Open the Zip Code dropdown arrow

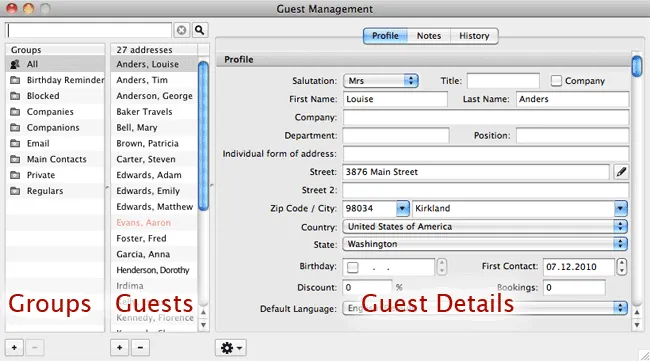point(403,208)
